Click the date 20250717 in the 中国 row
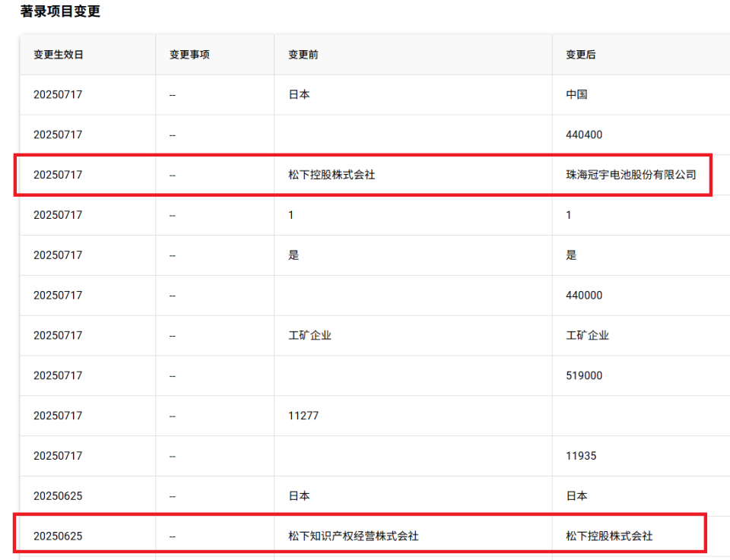Screen dimensions: 730x560 58,94
